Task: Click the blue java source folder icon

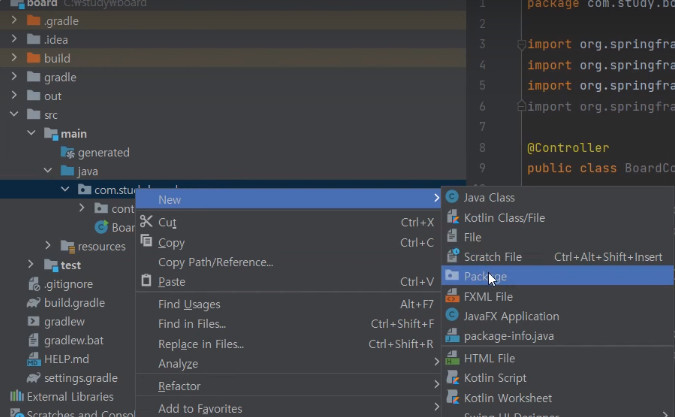Action: click(x=67, y=171)
